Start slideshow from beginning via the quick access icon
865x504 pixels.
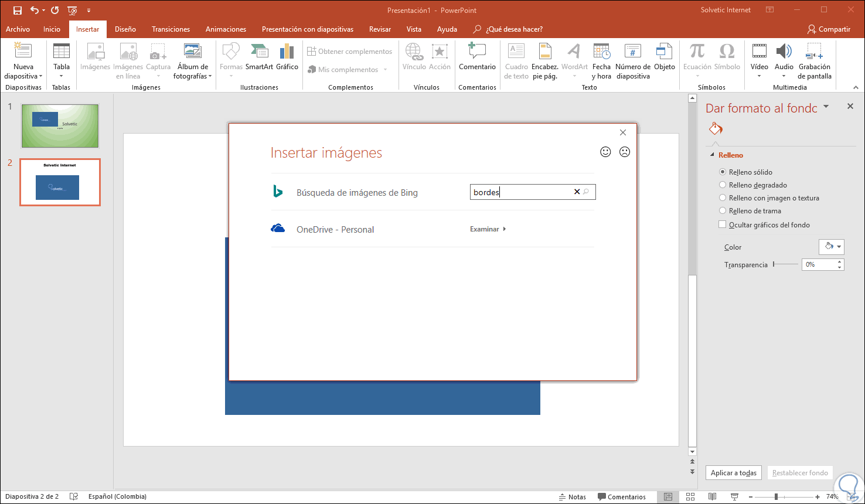73,11
